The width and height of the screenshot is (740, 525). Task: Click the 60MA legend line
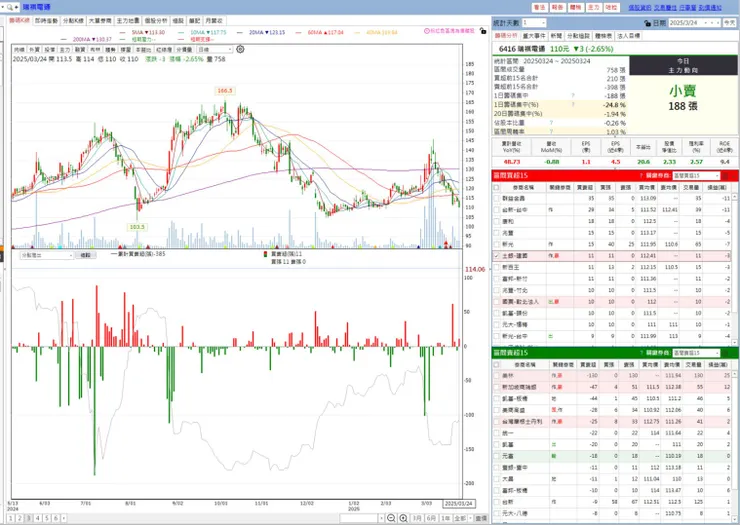(320, 33)
